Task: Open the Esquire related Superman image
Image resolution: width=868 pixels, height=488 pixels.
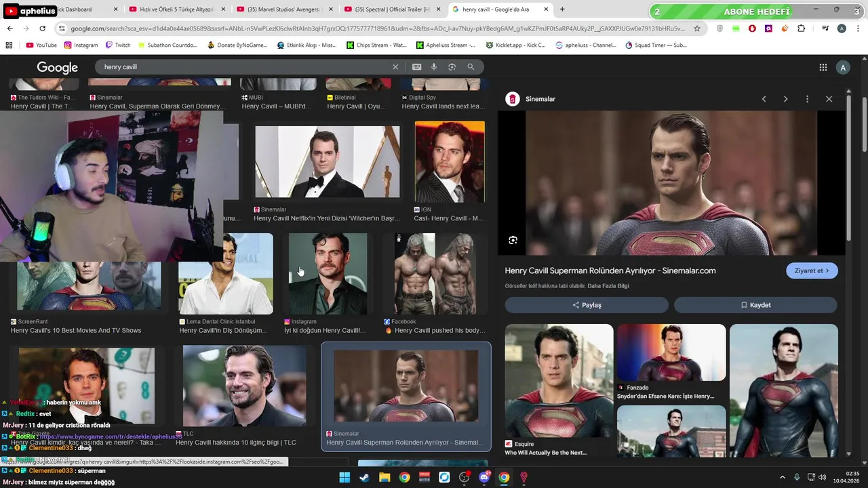Action: click(559, 380)
